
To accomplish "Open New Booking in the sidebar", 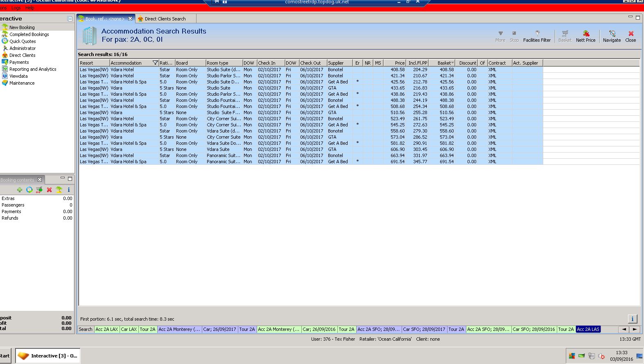I will [22, 27].
